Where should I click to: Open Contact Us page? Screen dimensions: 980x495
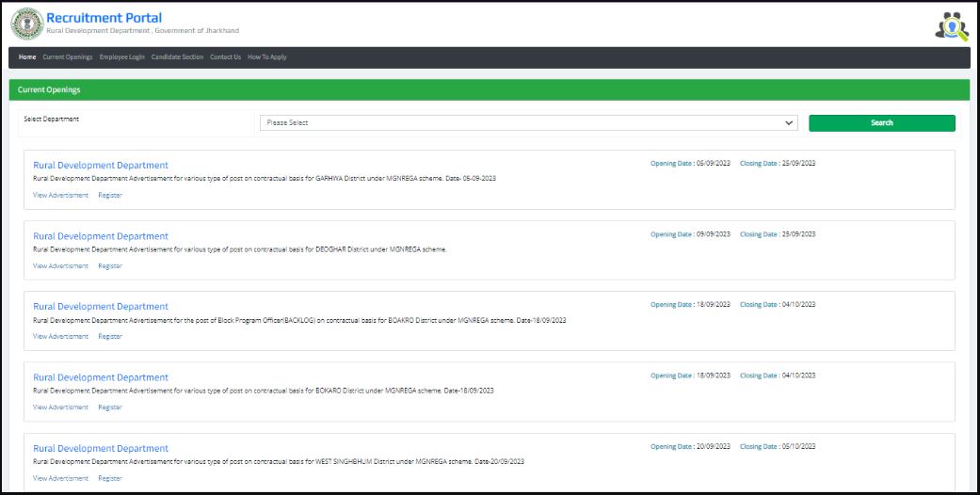point(225,57)
